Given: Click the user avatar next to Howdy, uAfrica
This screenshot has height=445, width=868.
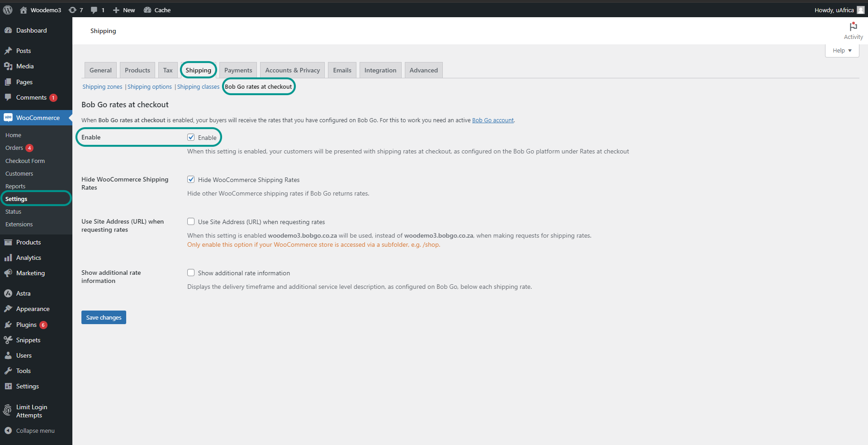Looking at the screenshot, I should point(860,10).
